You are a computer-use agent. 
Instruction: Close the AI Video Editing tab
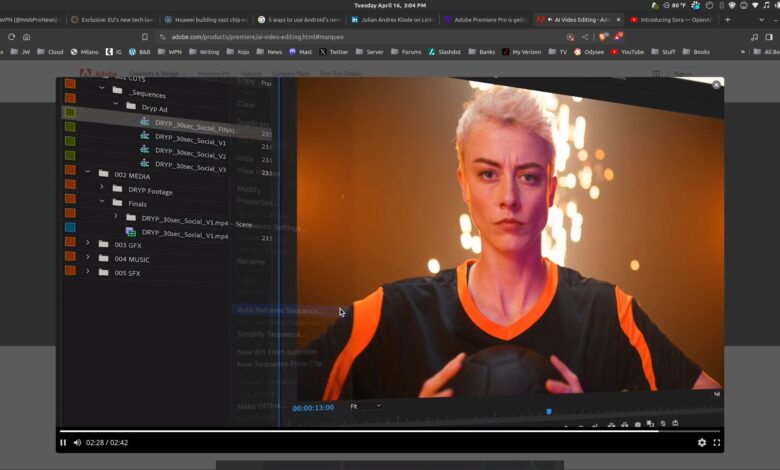tap(618, 20)
